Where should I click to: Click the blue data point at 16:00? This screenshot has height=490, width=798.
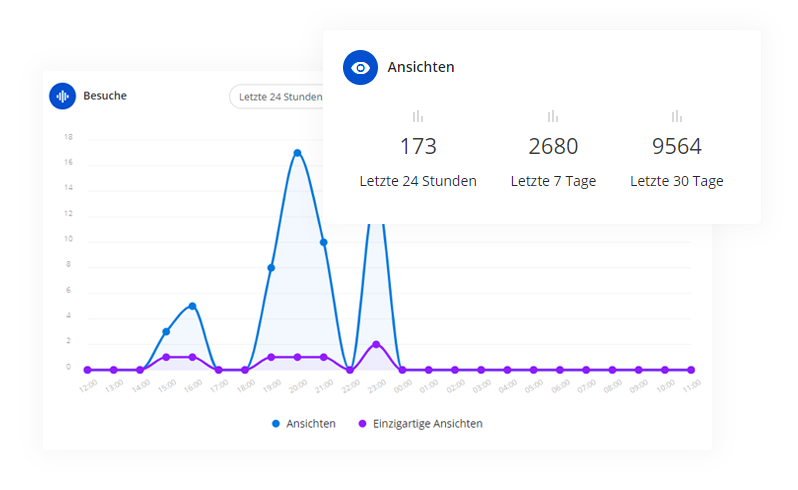click(192, 306)
